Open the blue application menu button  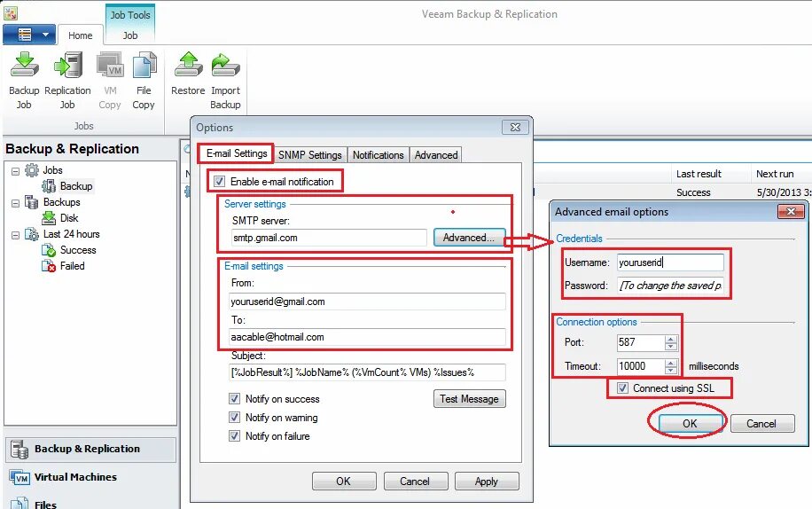point(29,35)
